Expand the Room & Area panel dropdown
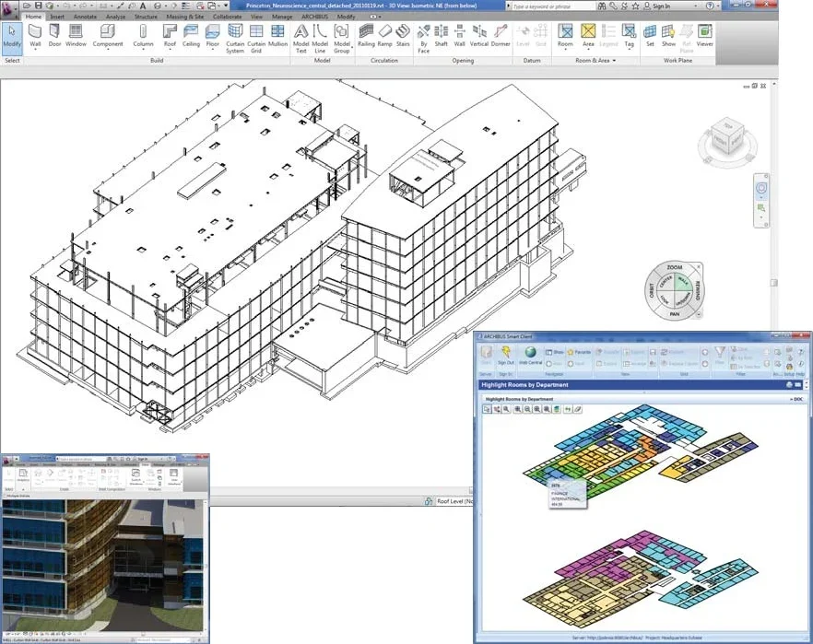Viewport: 813px width, 644px height. pos(615,61)
